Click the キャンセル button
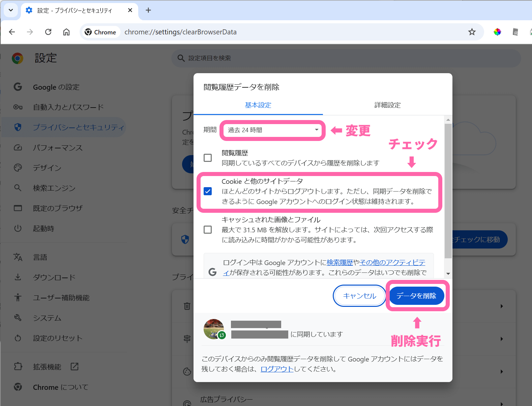532x406 pixels. (359, 296)
